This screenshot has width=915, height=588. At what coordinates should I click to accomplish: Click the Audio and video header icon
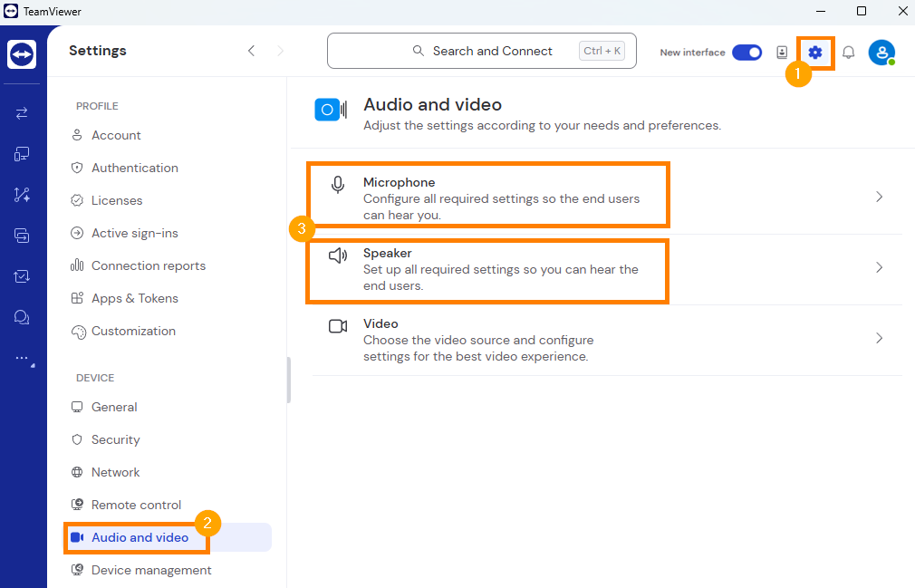click(x=331, y=110)
